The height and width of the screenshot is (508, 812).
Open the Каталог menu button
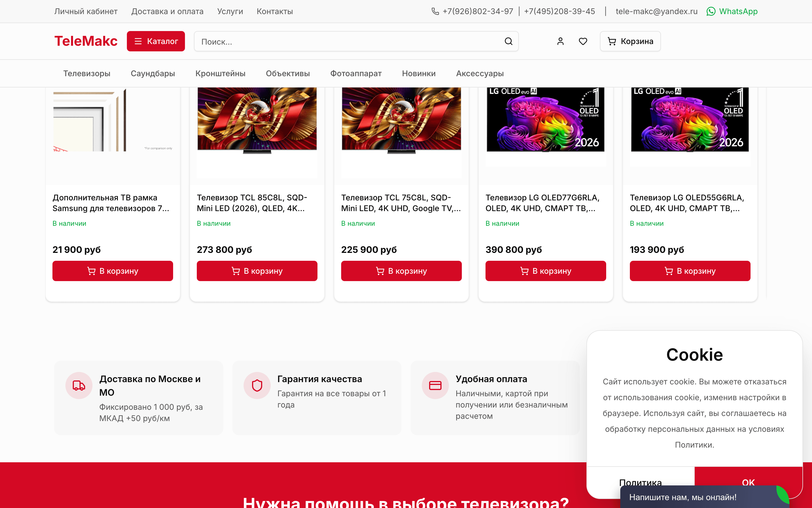(156, 41)
